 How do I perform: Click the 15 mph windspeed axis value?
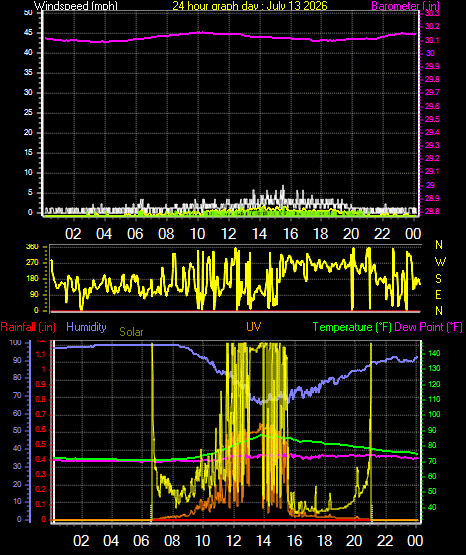click(x=28, y=153)
